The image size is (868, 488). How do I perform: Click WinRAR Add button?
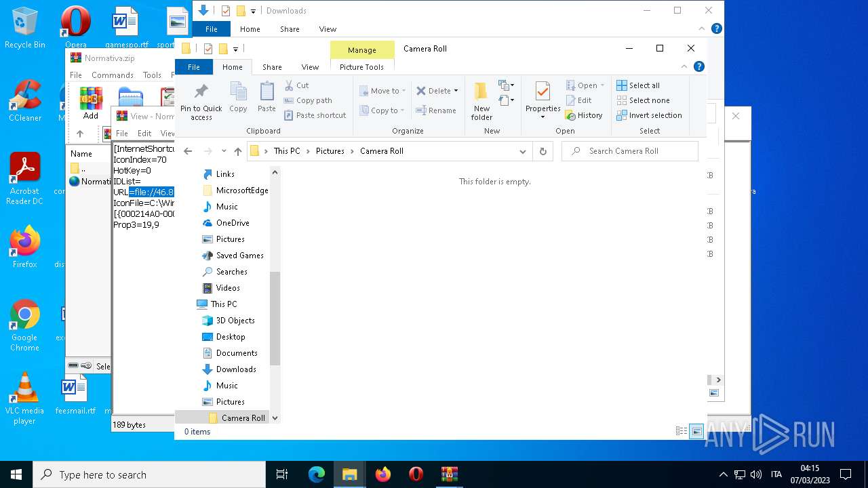pos(90,103)
